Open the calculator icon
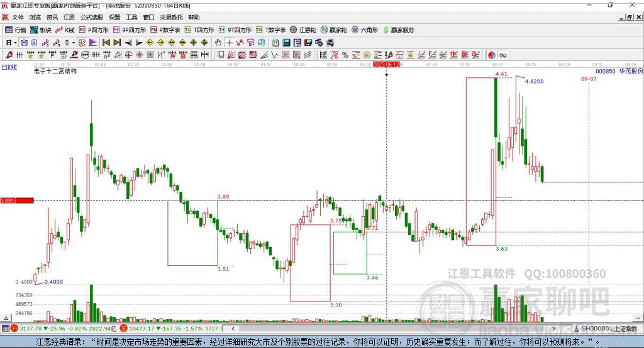Image resolution: width=644 pixels, height=348 pixels. pyautogui.click(x=286, y=43)
